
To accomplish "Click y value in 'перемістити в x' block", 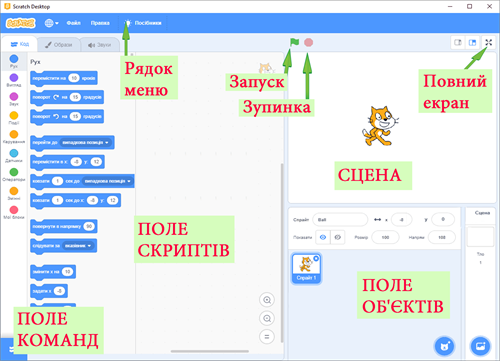I will (96, 162).
